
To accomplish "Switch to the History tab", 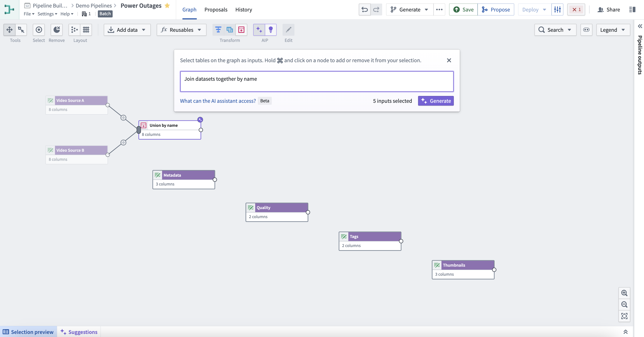I will (x=244, y=9).
